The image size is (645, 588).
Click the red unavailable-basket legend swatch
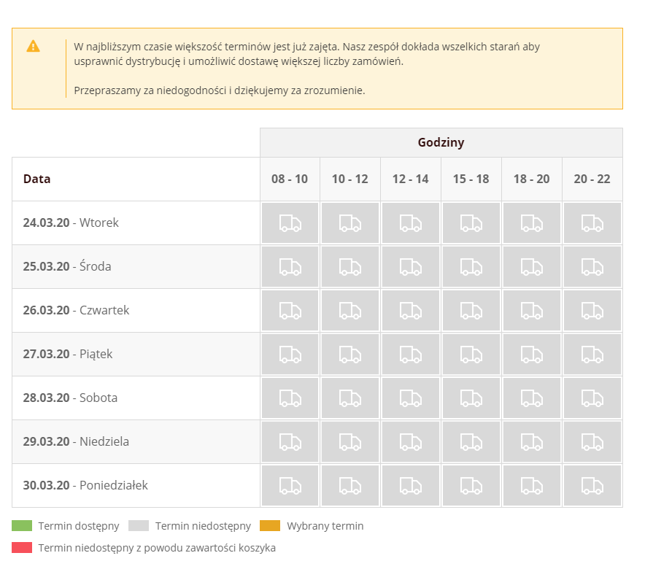22,548
